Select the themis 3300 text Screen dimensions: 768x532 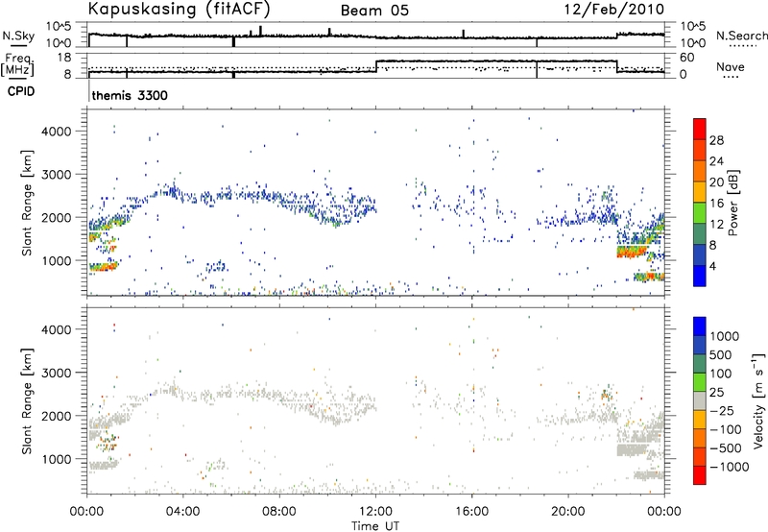[x=130, y=95]
